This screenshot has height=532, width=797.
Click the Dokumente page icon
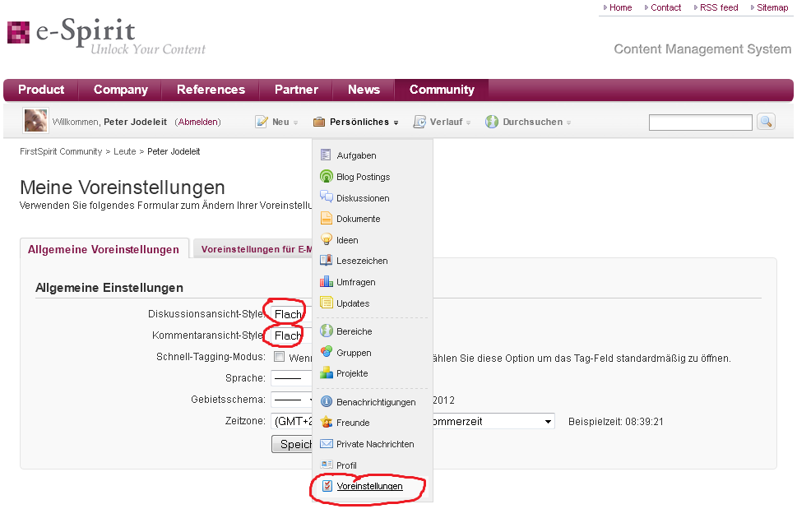pos(326,219)
